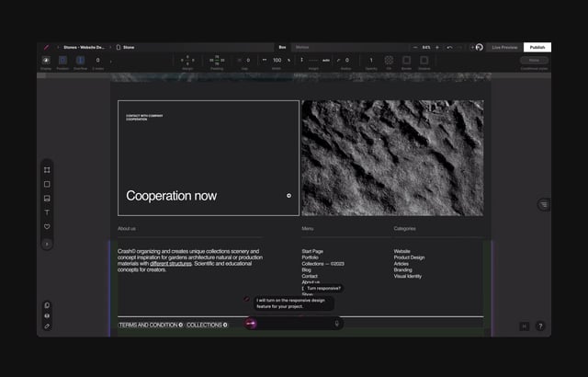The image size is (588, 377).
Task: Zoom out with the minus button
Action: coord(415,47)
